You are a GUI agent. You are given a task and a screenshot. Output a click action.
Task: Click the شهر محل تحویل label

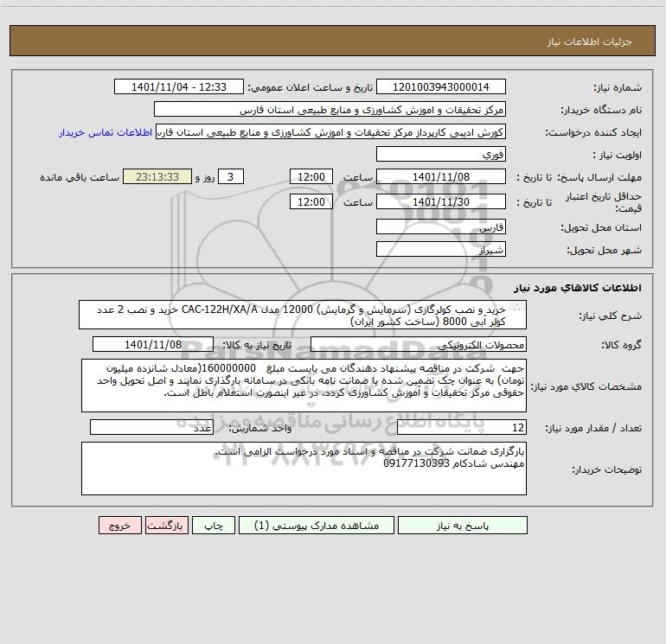605,251
